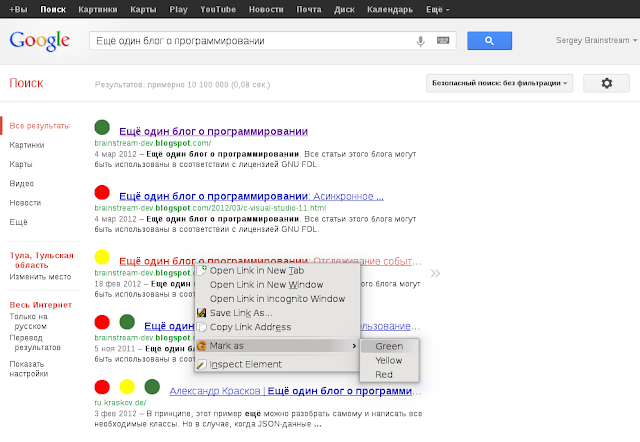This screenshot has height=442, width=640.
Task: Click red marker of fourth search result
Action: [102, 322]
